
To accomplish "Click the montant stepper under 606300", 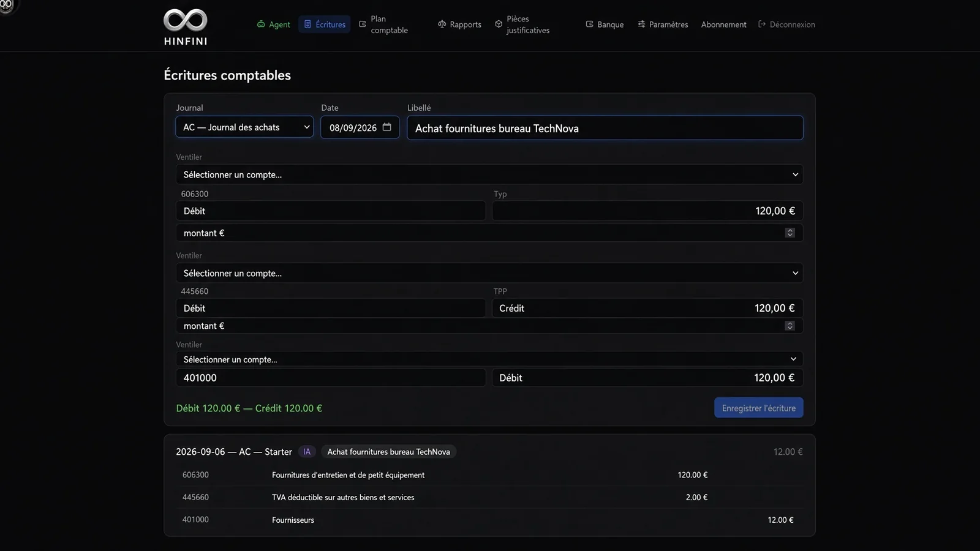I will 790,233.
